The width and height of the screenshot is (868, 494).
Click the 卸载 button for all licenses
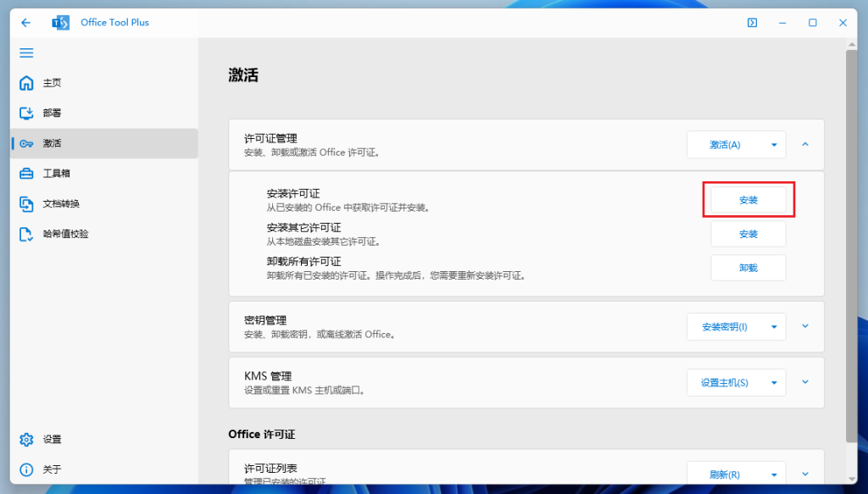tap(748, 268)
